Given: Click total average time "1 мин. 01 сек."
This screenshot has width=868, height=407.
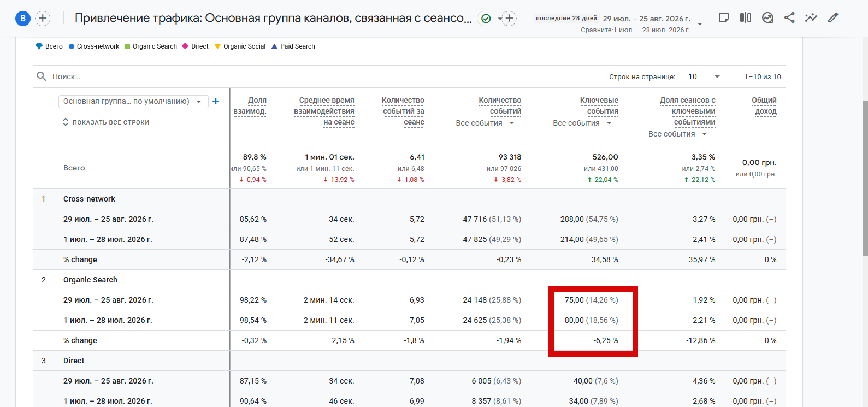Looking at the screenshot, I should pos(329,157).
